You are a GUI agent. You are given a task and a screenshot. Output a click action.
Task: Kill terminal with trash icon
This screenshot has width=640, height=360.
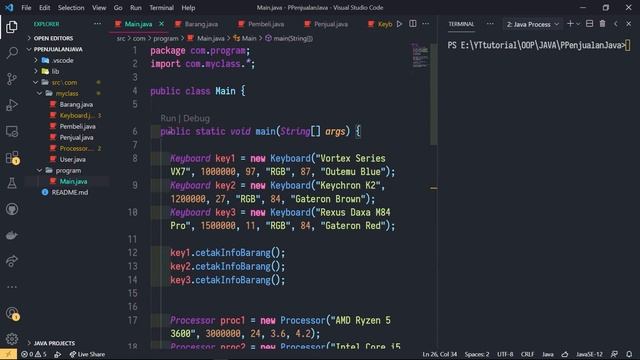point(602,24)
